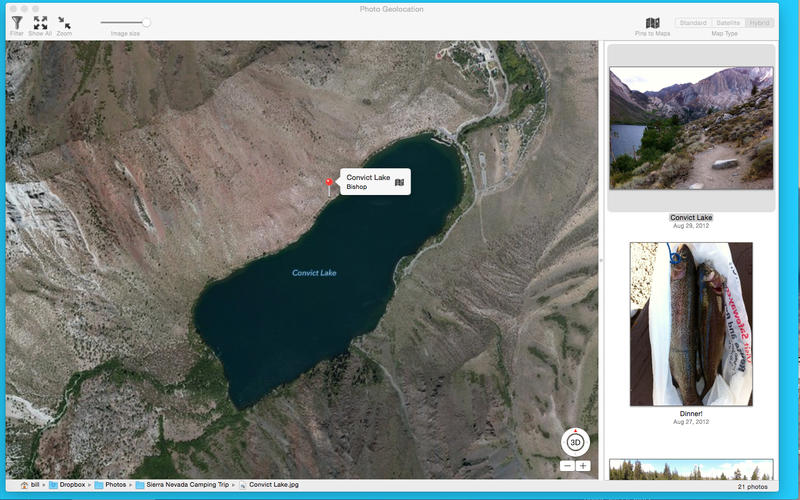Go to the bill home folder in path bar
800x500 pixels.
(30, 485)
